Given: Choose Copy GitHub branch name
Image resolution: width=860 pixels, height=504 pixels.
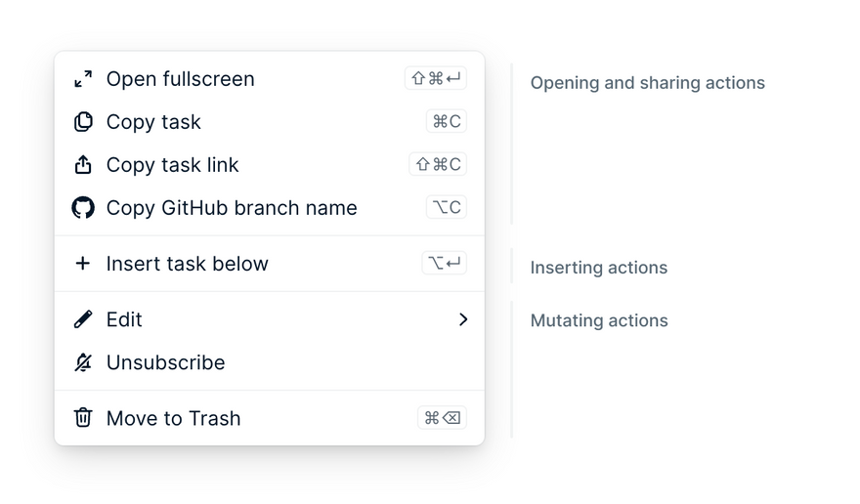Looking at the screenshot, I should pos(270,208).
